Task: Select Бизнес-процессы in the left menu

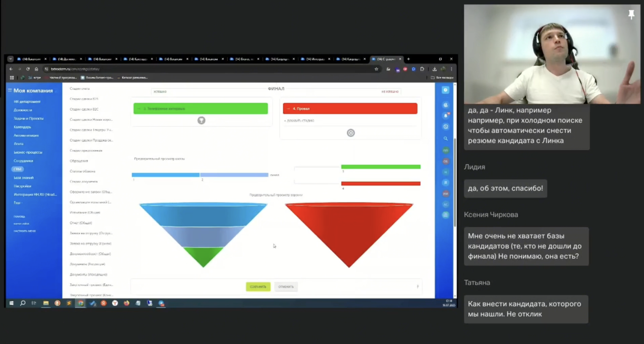Action: tap(28, 152)
